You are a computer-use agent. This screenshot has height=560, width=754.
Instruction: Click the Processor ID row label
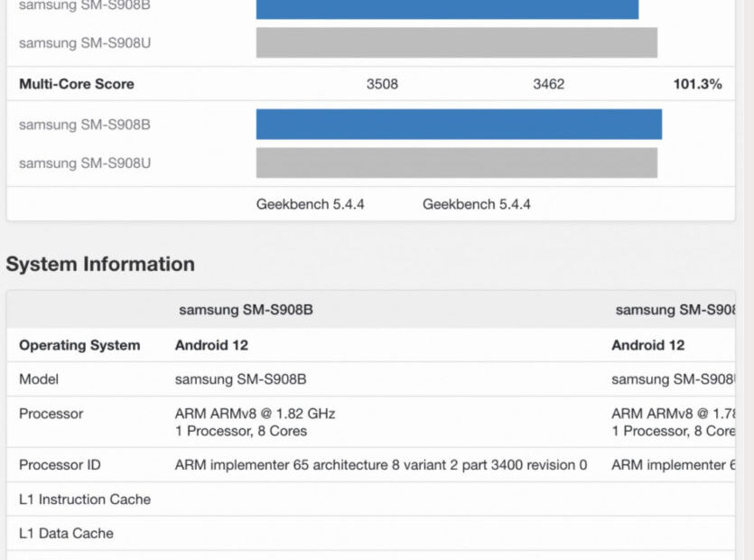(x=60, y=465)
